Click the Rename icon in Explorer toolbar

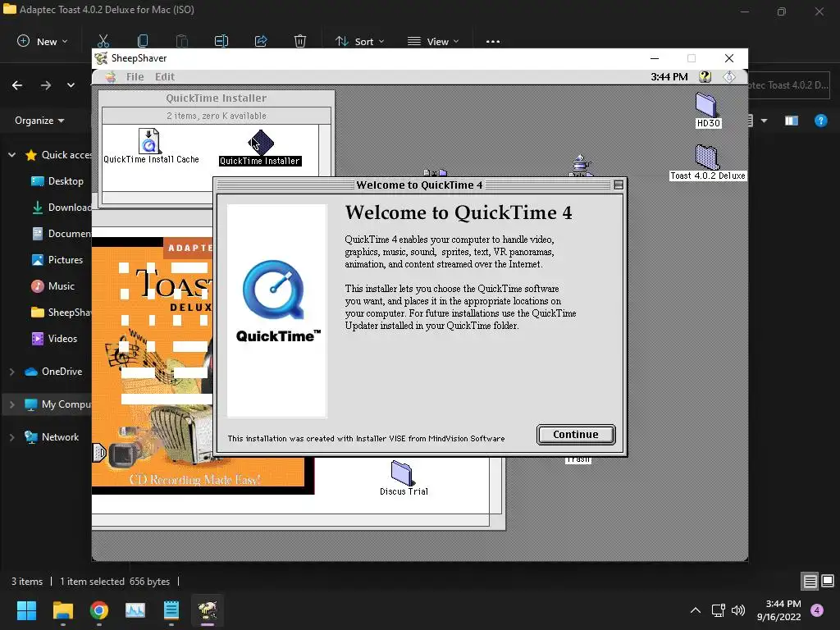(x=221, y=41)
